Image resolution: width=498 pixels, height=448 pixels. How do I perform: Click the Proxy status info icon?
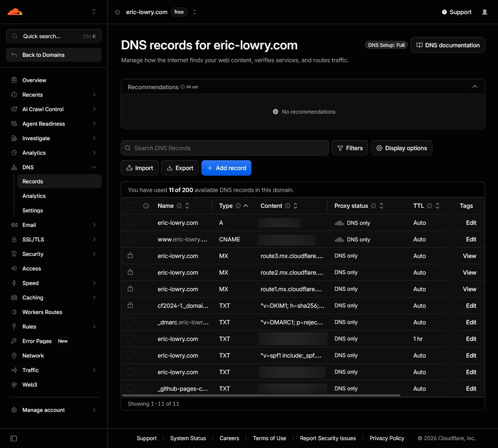pyautogui.click(x=373, y=206)
